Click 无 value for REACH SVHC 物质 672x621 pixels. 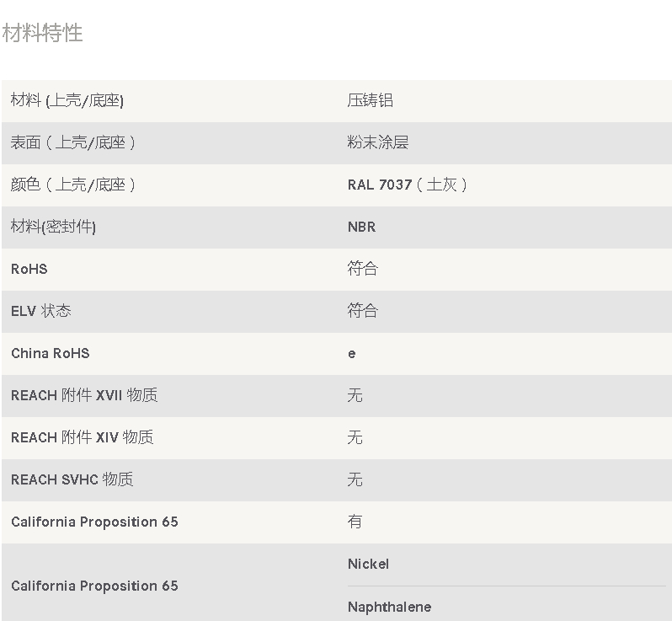pos(355,479)
